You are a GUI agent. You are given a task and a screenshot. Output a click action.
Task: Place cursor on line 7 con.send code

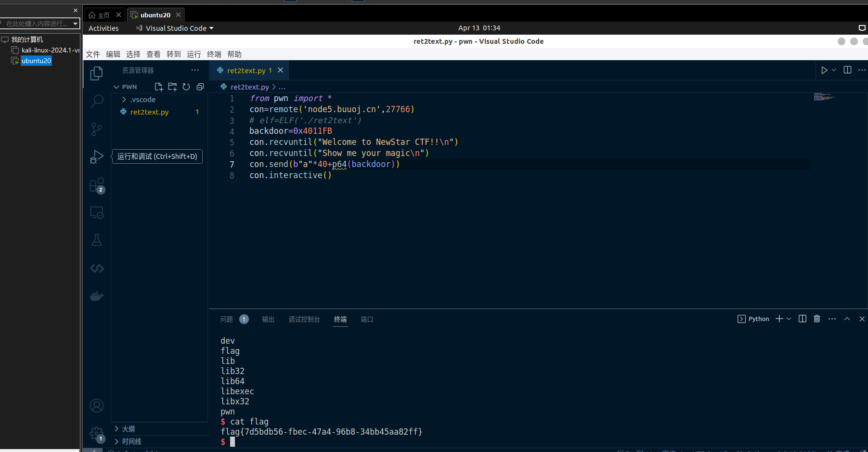(x=324, y=164)
